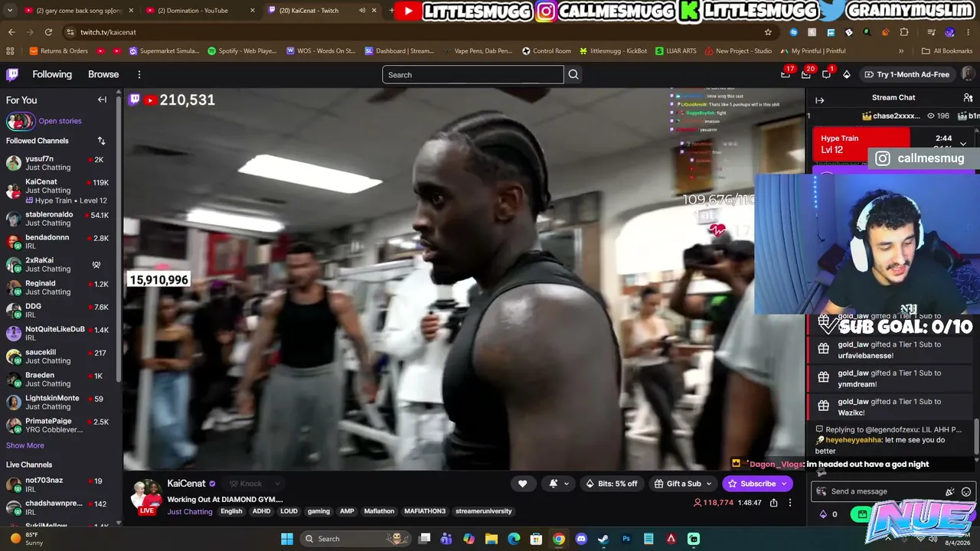Go back to the previous page

click(11, 32)
